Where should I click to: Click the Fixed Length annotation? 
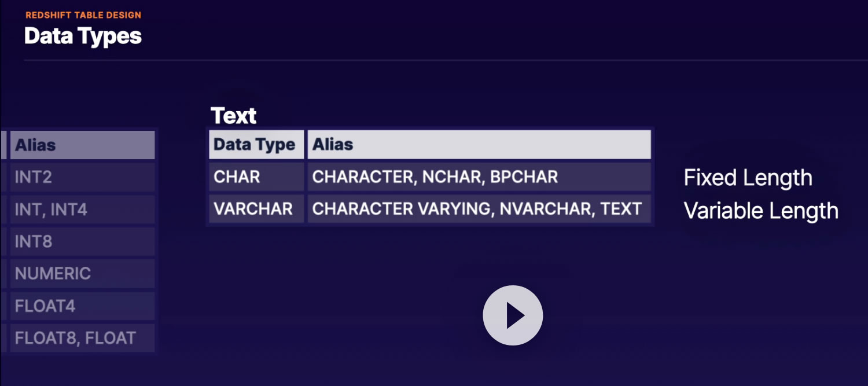[x=748, y=178]
